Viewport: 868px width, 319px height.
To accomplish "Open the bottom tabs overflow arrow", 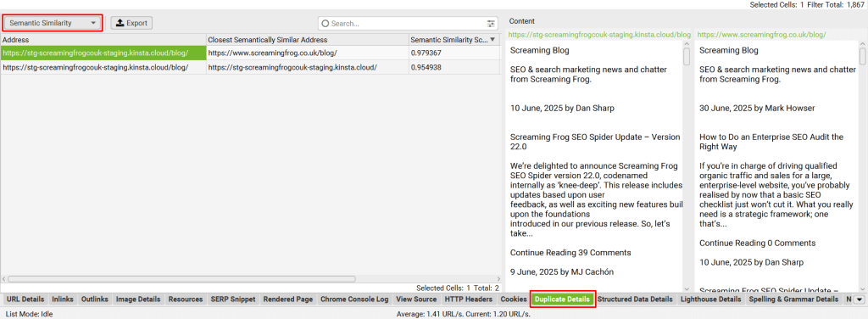I will pos(860,299).
